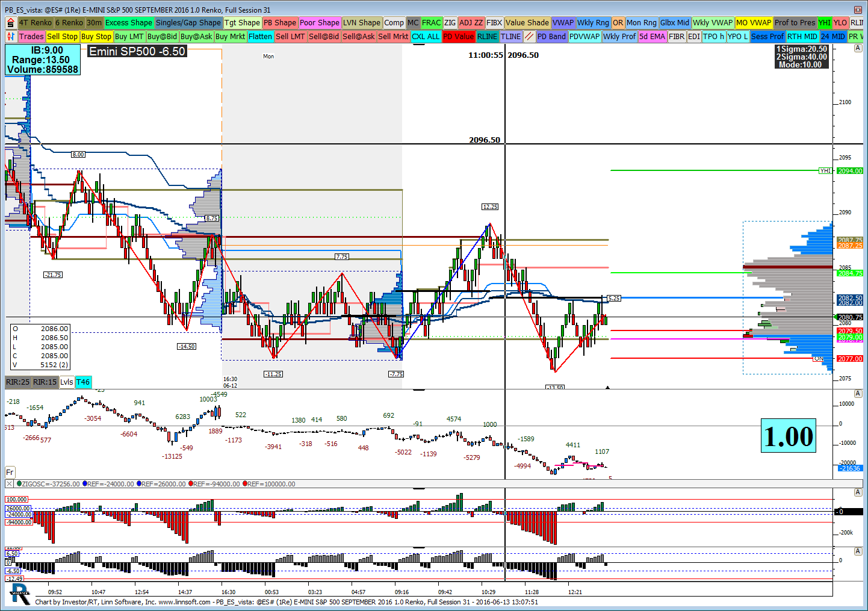Open the RIR:25 tab
868x611 pixels.
(x=18, y=382)
